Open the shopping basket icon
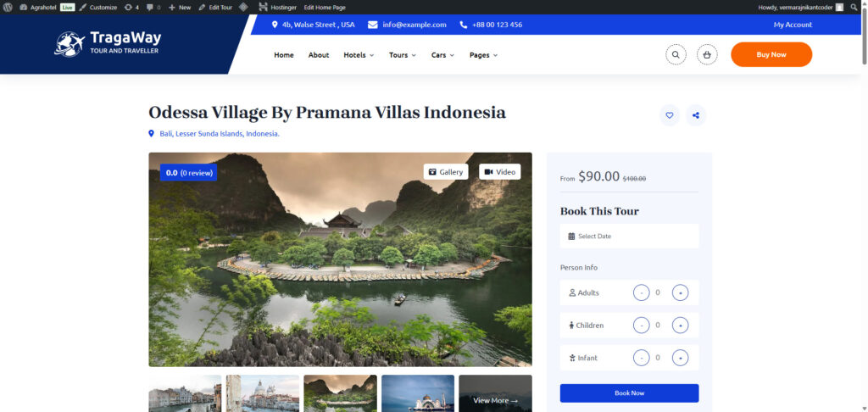The image size is (868, 412). pos(707,55)
